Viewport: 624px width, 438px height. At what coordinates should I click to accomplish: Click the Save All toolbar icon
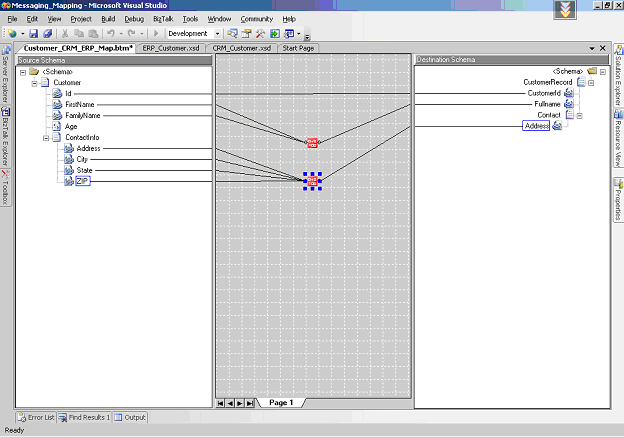[47, 34]
